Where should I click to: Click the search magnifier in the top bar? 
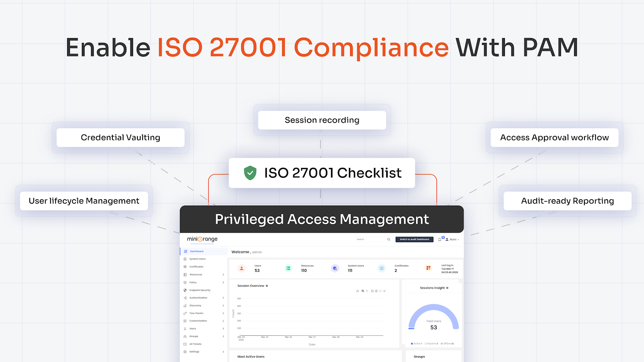coord(389,239)
